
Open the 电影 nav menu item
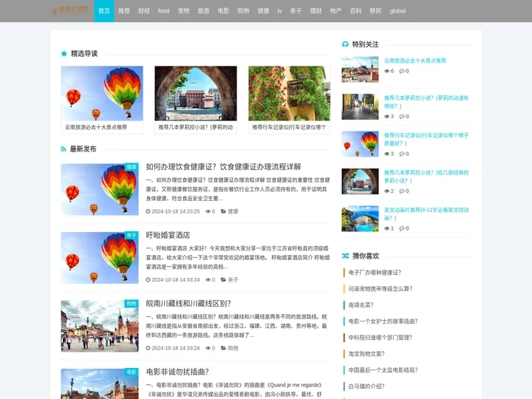[224, 11]
